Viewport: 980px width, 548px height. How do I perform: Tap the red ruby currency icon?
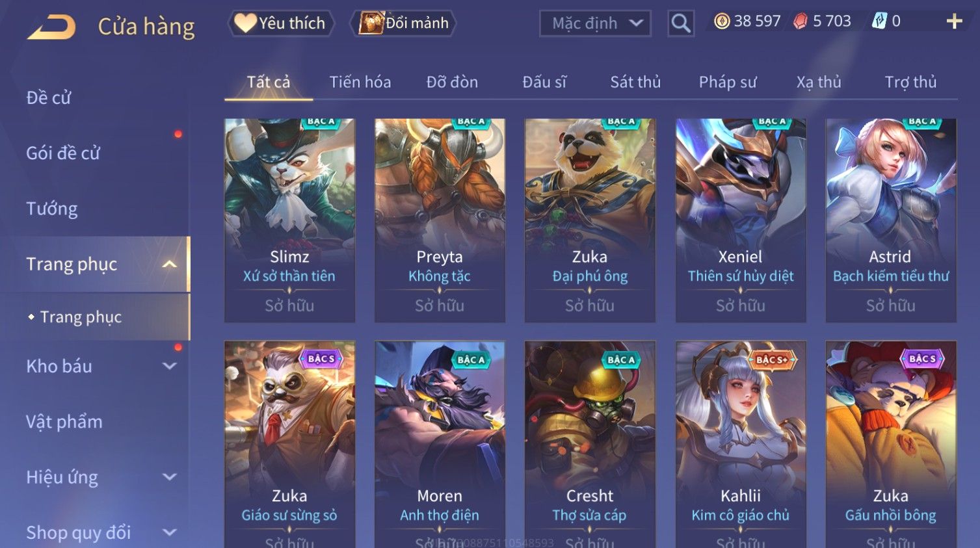click(x=801, y=21)
